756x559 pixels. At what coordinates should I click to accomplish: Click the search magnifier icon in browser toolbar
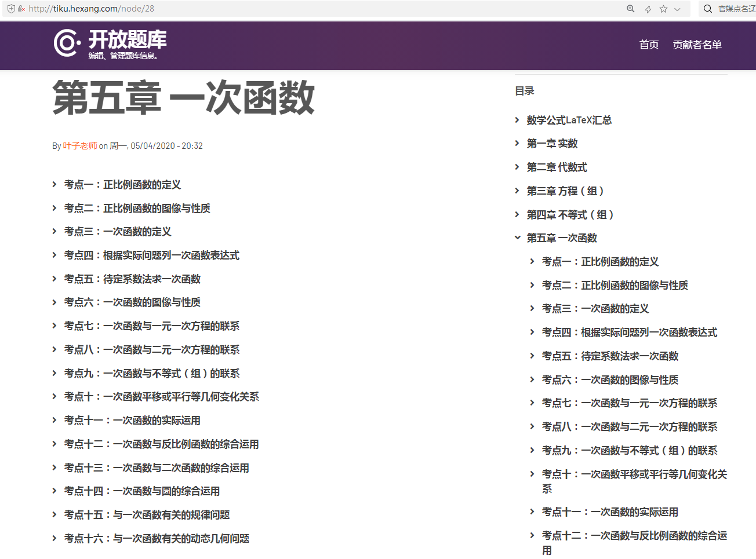click(708, 9)
